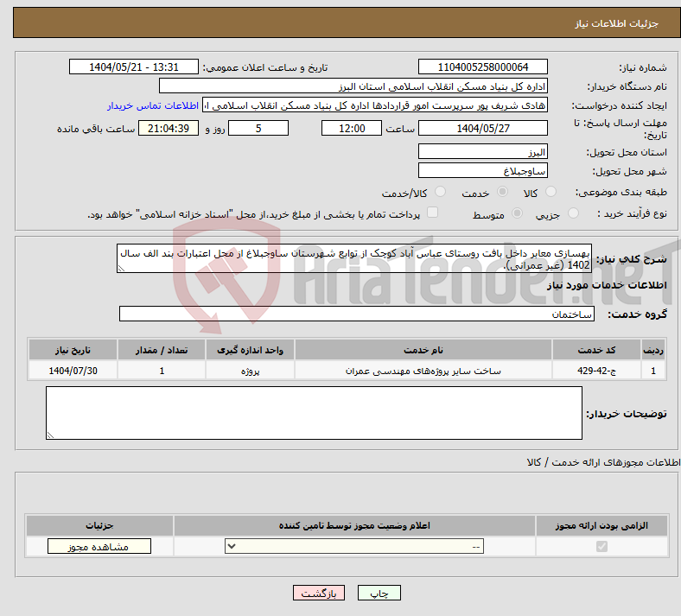This screenshot has height=616, width=681.
Task: Select the متوسط purchase type radio
Action: click(517, 213)
